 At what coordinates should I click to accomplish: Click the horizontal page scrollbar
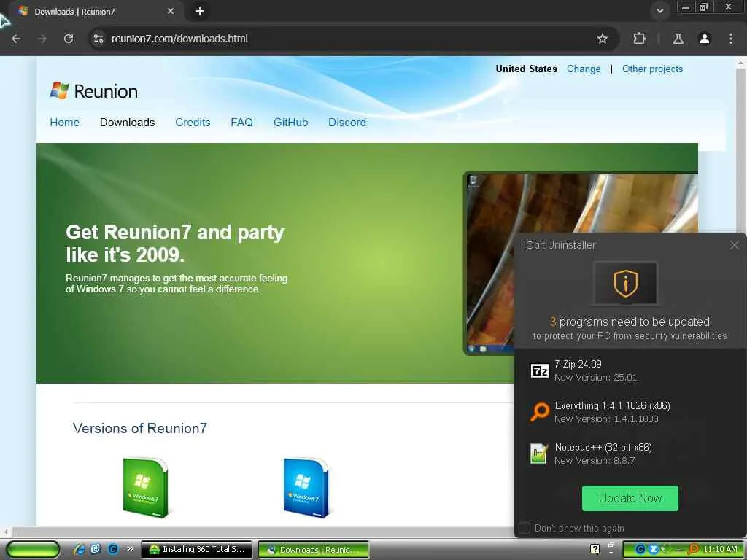[262, 532]
